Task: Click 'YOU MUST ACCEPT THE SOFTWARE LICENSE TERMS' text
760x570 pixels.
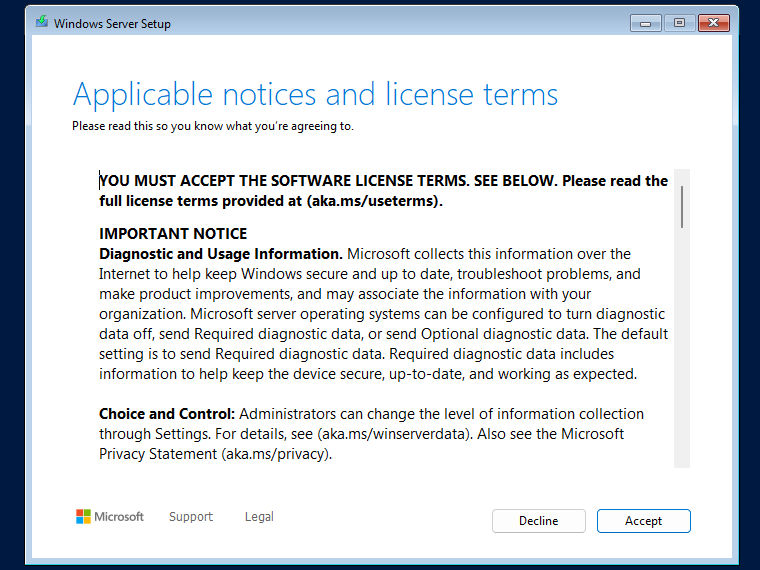Action: click(x=284, y=181)
